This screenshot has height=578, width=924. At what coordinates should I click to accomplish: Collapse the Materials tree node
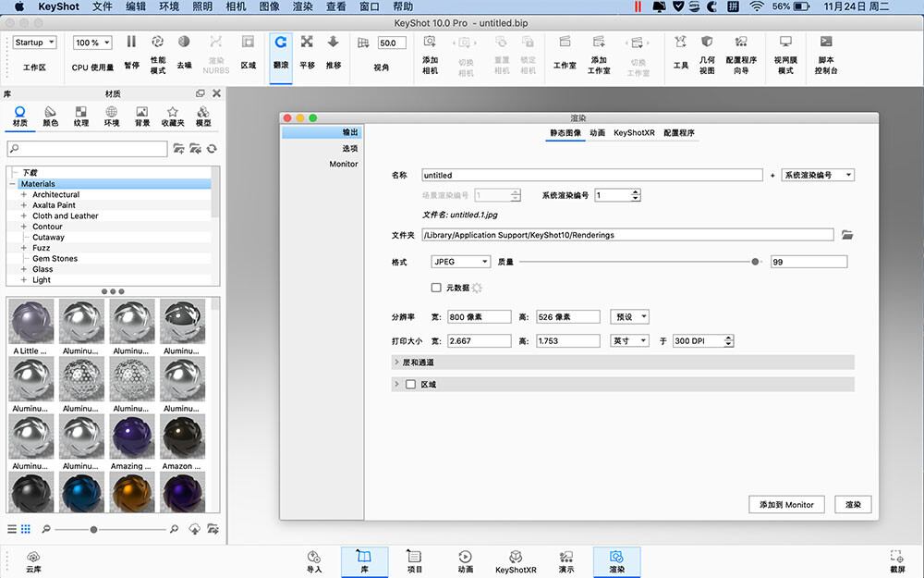coord(12,184)
